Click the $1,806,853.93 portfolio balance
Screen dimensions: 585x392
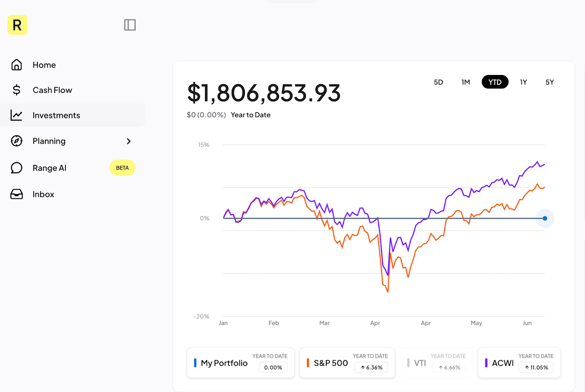(264, 93)
